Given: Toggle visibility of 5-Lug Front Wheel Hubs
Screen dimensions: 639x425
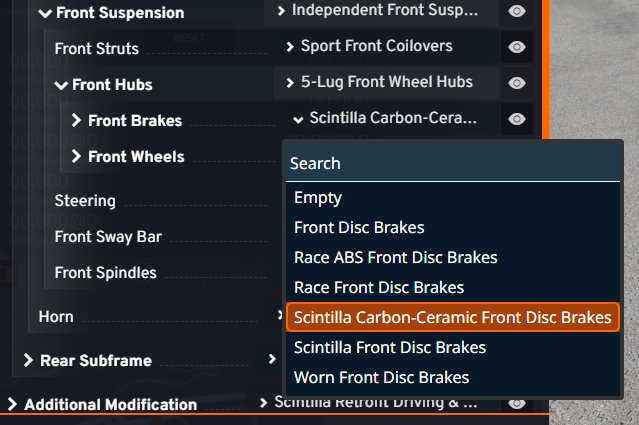Looking at the screenshot, I should tap(516, 83).
